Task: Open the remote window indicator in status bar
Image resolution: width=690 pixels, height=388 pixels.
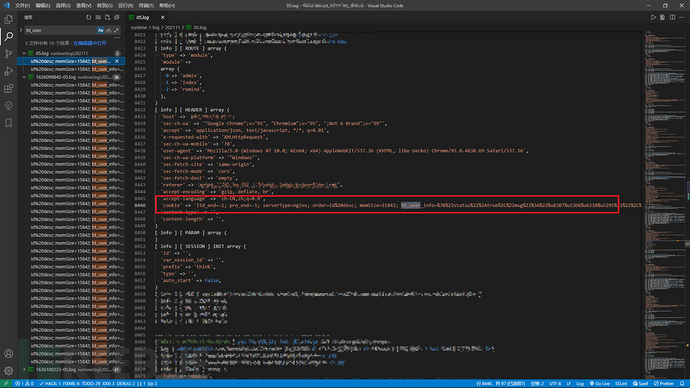Action: coord(6,384)
